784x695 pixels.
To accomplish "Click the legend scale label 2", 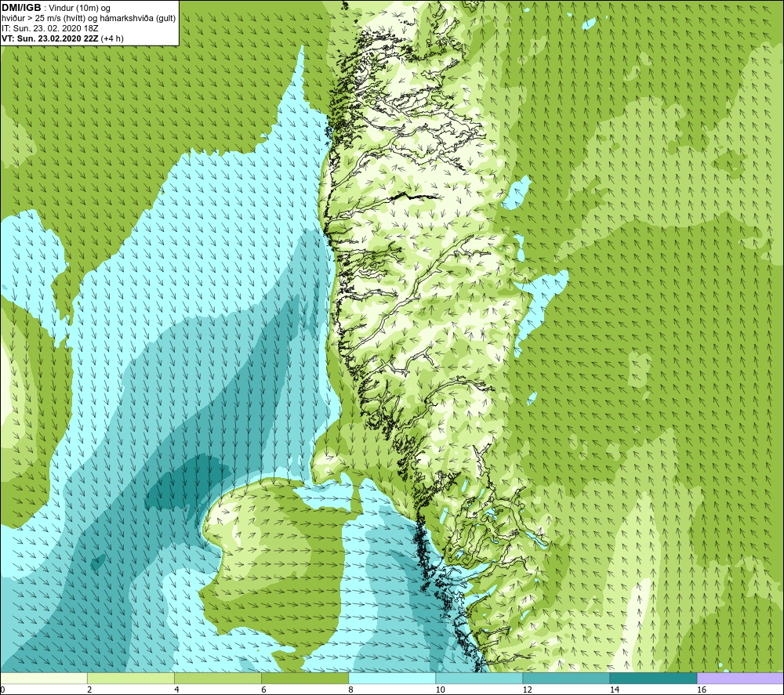I will tap(89, 690).
